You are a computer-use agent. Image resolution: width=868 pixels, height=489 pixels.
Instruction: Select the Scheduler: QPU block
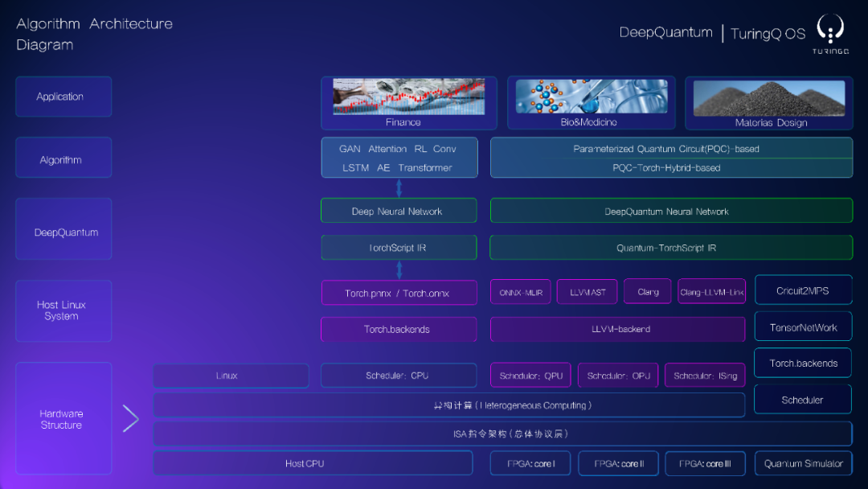(530, 375)
